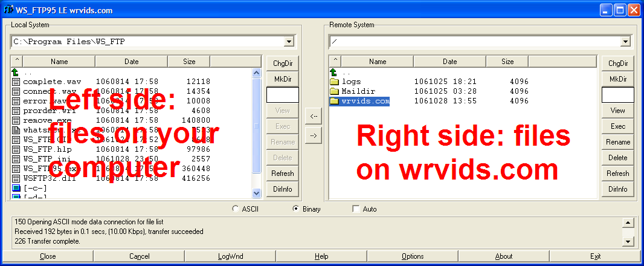
Task: Sort local files by Date column
Action: point(131,61)
